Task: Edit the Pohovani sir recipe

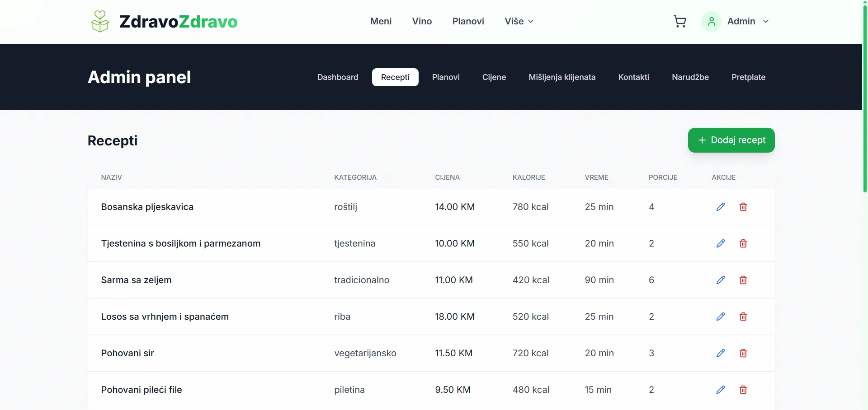Action: coord(721,353)
